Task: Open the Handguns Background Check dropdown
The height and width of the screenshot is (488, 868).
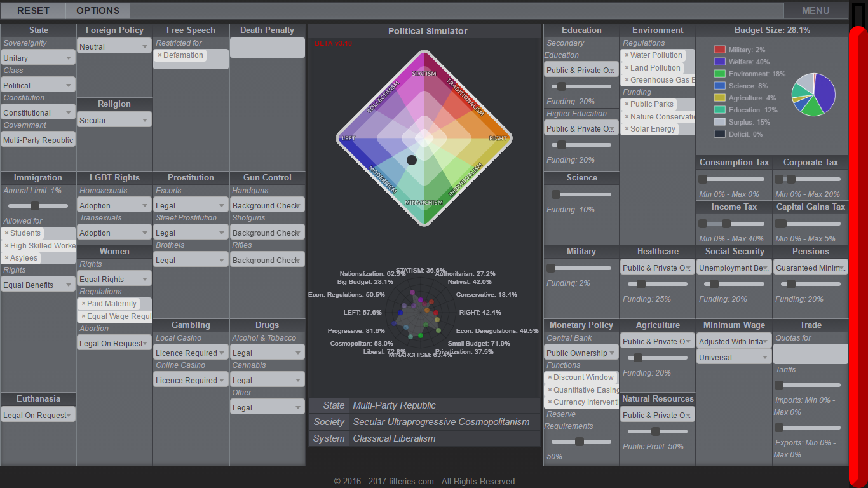Action: [267, 205]
